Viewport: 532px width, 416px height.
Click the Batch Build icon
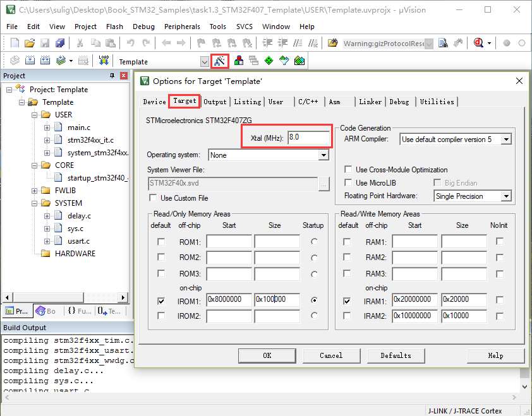coord(61,61)
